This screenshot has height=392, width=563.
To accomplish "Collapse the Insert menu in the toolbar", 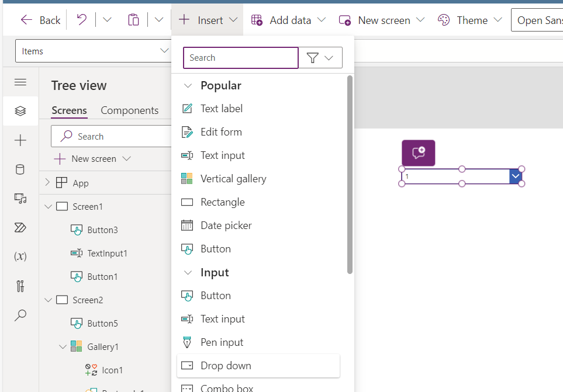I will point(208,20).
